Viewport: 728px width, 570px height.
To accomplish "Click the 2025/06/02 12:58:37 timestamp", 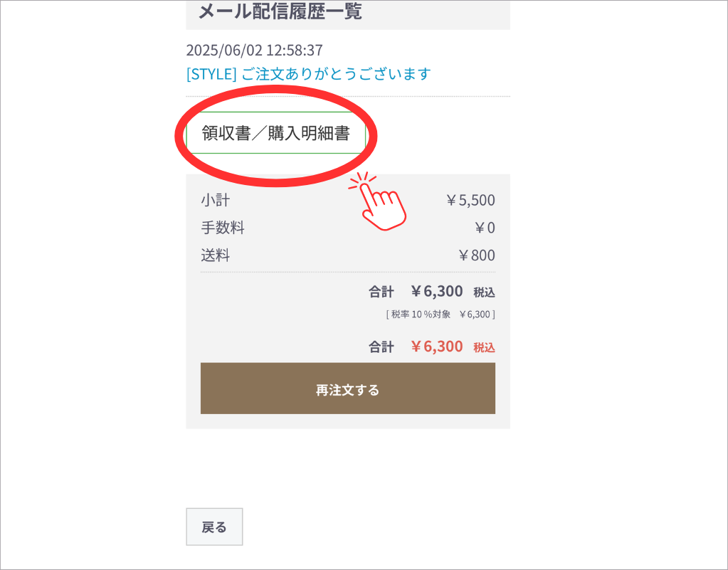I will (255, 50).
